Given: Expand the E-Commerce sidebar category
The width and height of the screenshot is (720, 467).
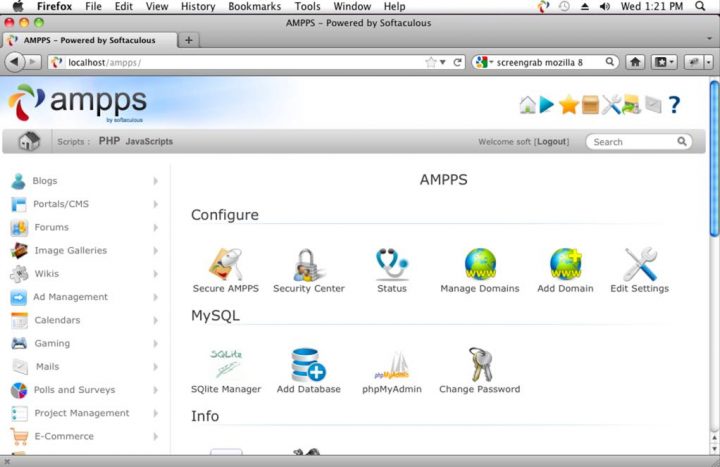Looking at the screenshot, I should [63, 436].
